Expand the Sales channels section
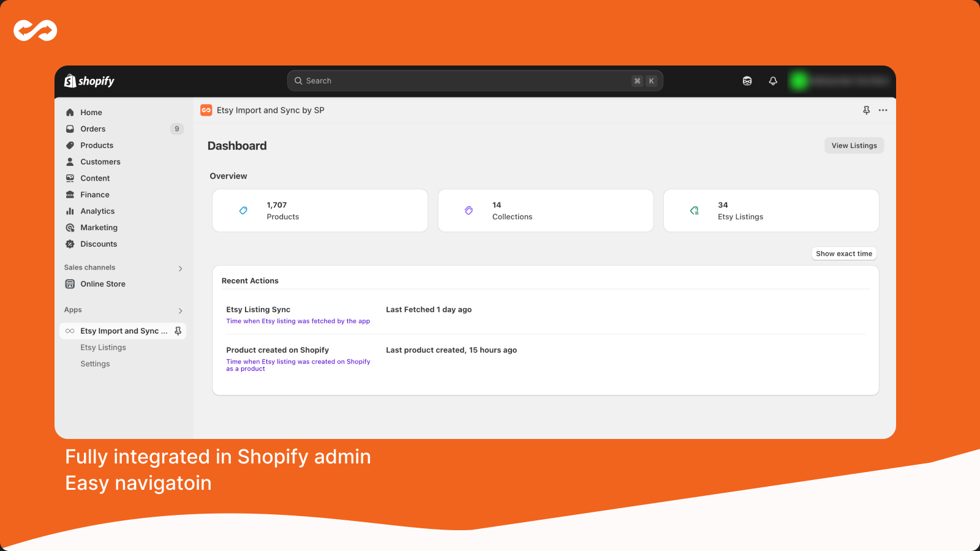 (180, 268)
